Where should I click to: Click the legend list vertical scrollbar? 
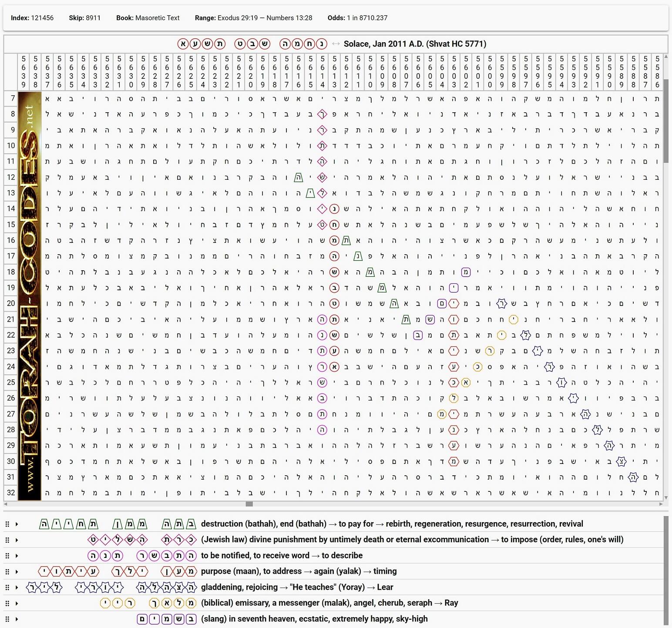tap(666, 570)
